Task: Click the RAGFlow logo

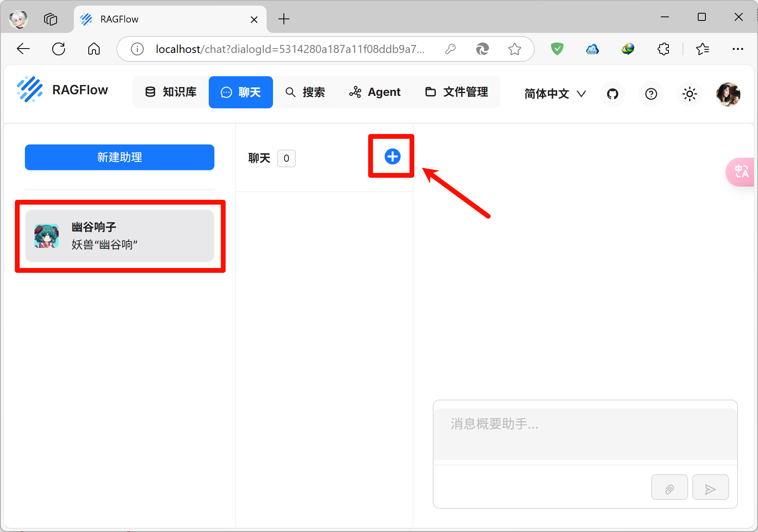Action: (x=63, y=90)
